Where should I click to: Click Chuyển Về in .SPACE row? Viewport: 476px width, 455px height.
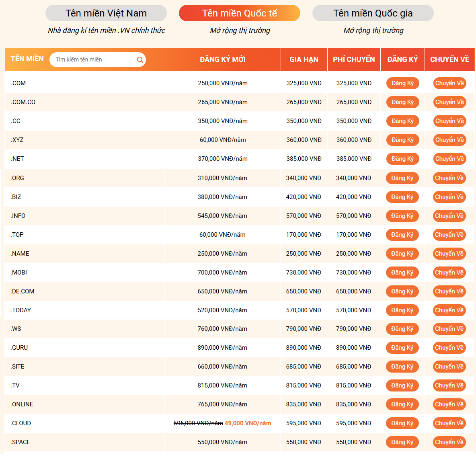click(x=449, y=442)
